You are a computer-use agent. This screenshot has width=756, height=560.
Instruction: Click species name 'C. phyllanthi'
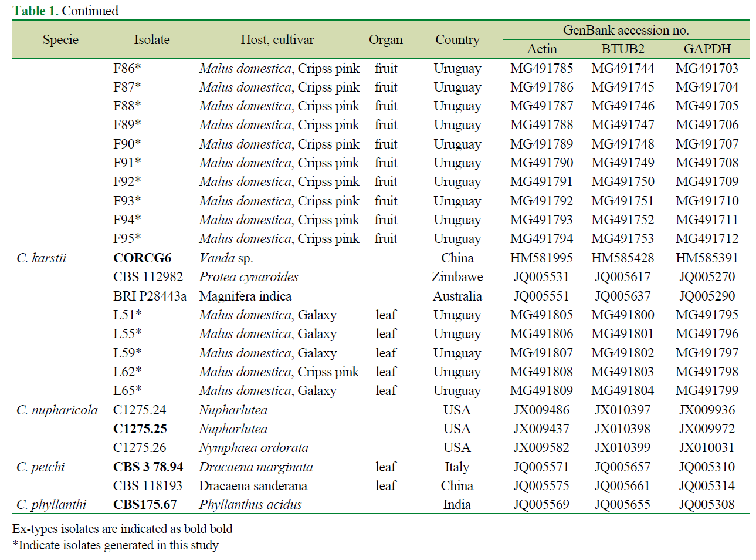51,504
